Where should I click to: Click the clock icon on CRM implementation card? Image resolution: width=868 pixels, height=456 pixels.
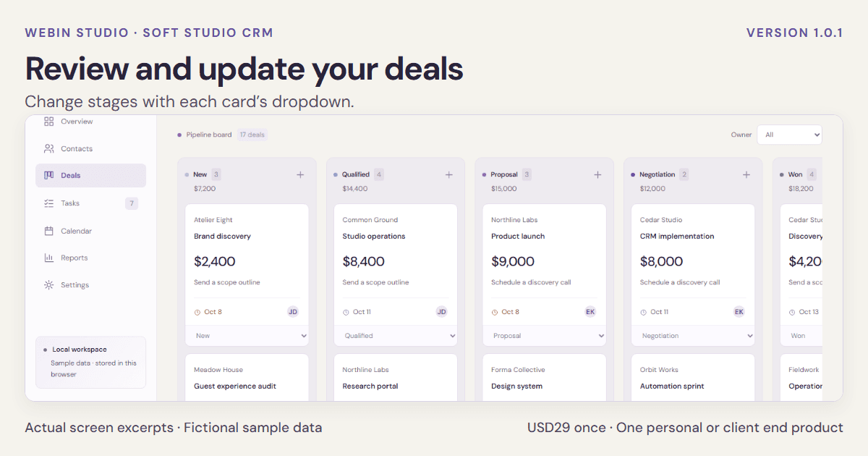pos(644,312)
